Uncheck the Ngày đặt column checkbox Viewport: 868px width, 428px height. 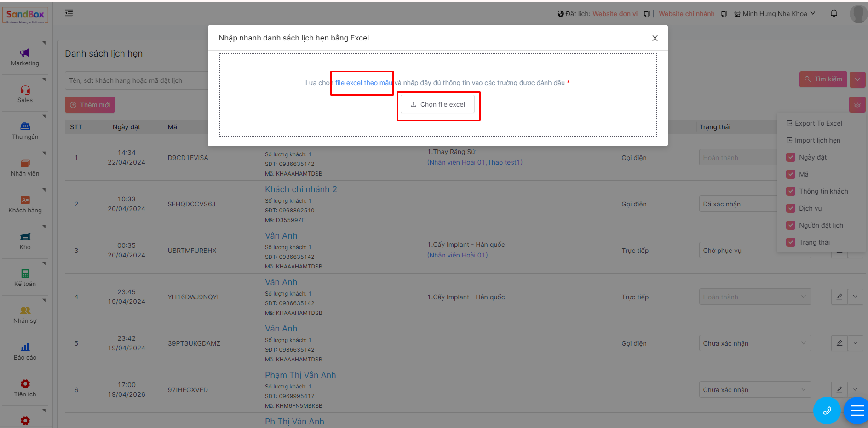click(791, 157)
